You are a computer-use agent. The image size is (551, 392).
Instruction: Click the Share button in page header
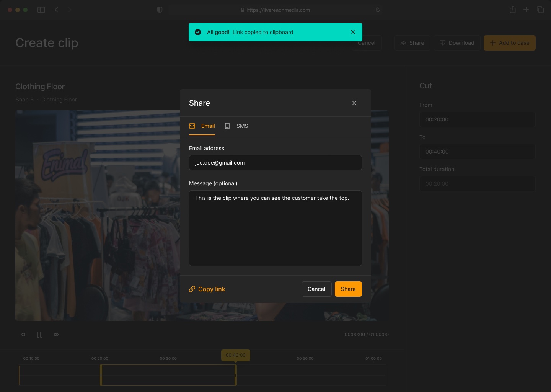(x=412, y=43)
